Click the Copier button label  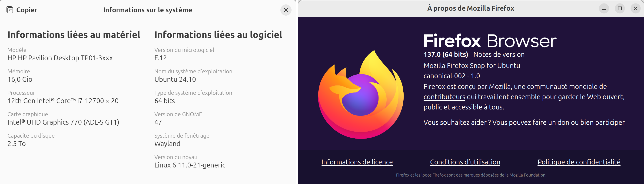[27, 10]
